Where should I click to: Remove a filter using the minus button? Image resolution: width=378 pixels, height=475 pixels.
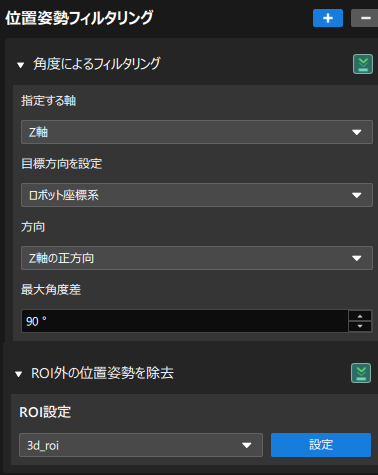[x=365, y=18]
